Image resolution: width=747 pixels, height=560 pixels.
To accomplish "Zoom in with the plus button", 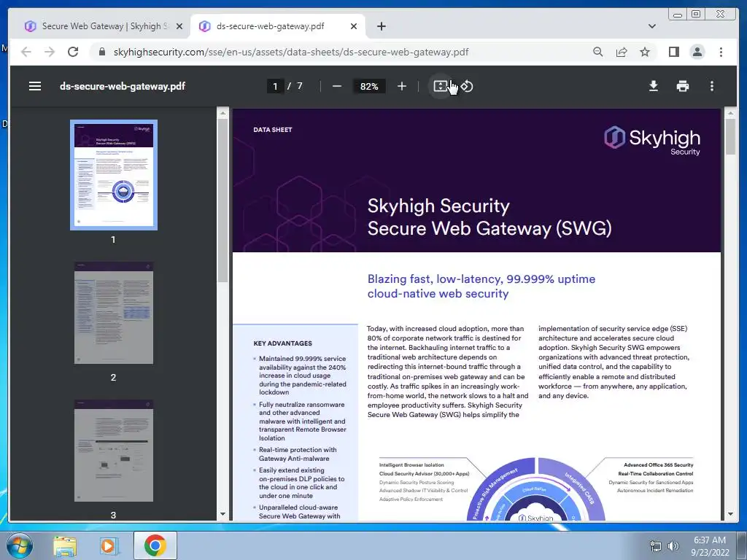I will point(402,86).
